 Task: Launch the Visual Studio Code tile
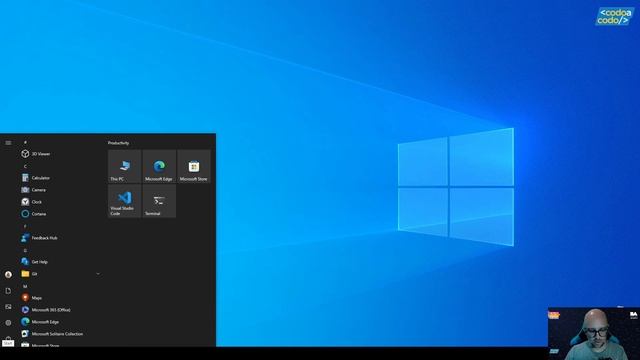point(124,201)
